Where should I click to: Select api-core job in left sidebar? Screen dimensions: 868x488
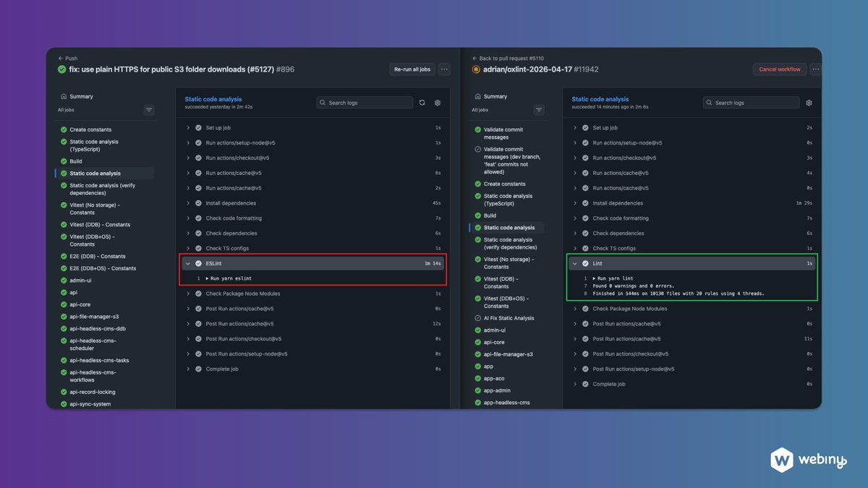click(x=80, y=304)
